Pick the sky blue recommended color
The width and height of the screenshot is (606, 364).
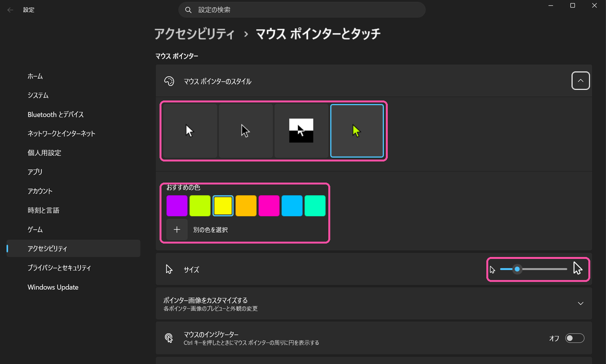click(292, 206)
